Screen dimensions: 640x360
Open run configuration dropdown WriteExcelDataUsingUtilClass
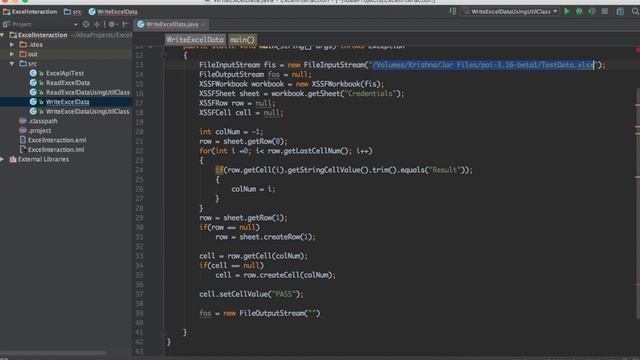tap(510, 11)
